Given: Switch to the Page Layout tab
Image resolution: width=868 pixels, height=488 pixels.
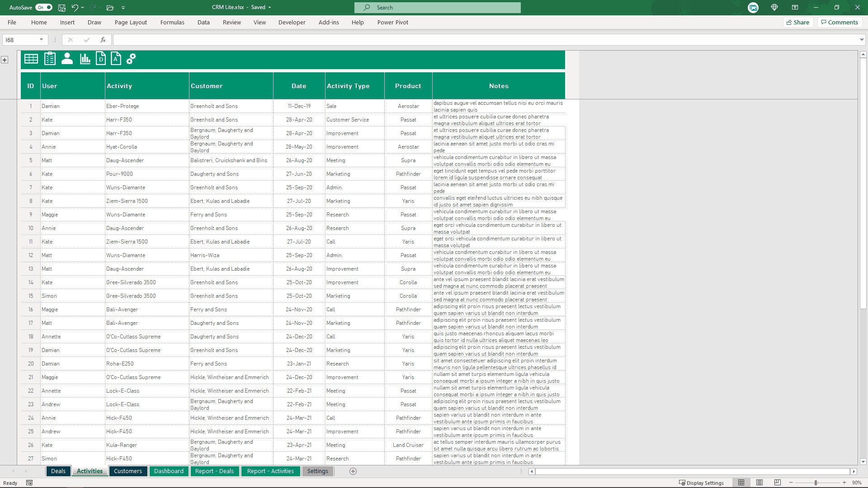Looking at the screenshot, I should click(x=131, y=22).
